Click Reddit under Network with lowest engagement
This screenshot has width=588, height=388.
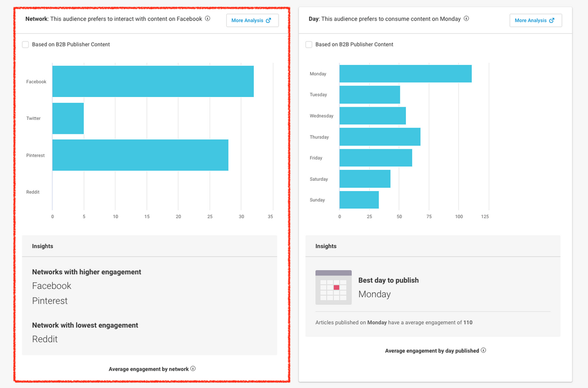coord(45,339)
